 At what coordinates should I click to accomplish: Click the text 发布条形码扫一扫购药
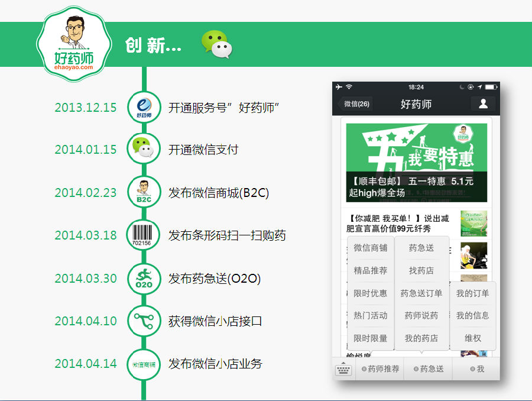(227, 235)
